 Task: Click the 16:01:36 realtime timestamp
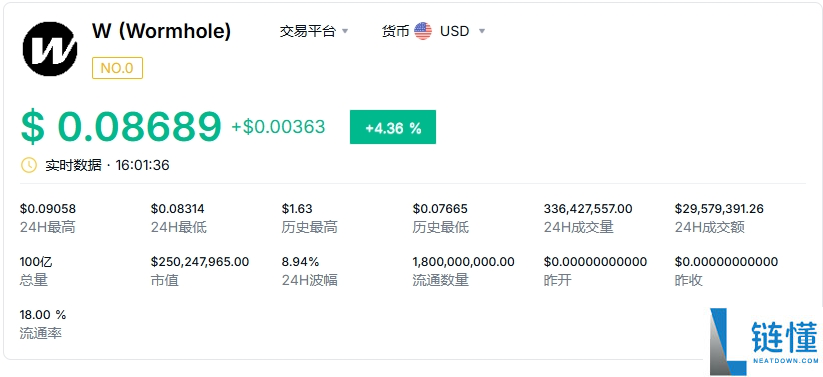[x=142, y=165]
